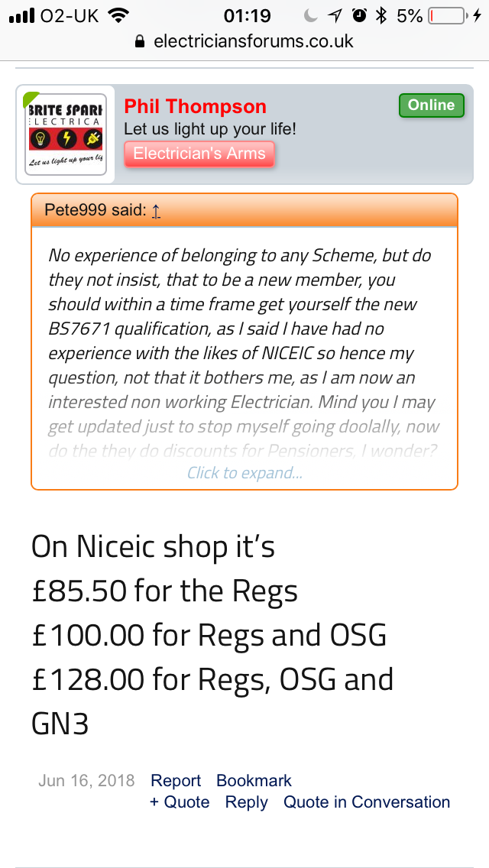Open the Brite Spark Electrical avatar image
The image size is (489, 868).
[66, 134]
